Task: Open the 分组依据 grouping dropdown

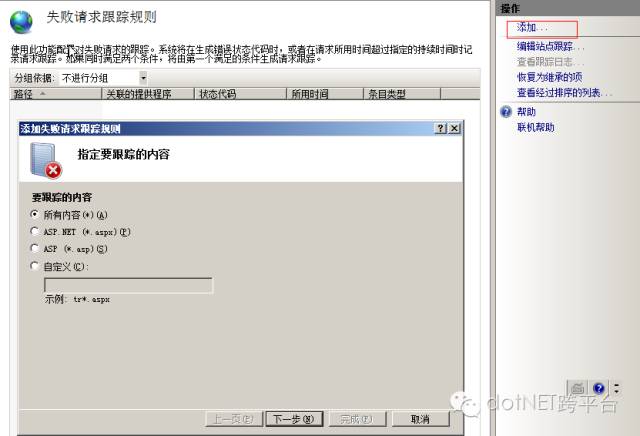Action: point(104,78)
